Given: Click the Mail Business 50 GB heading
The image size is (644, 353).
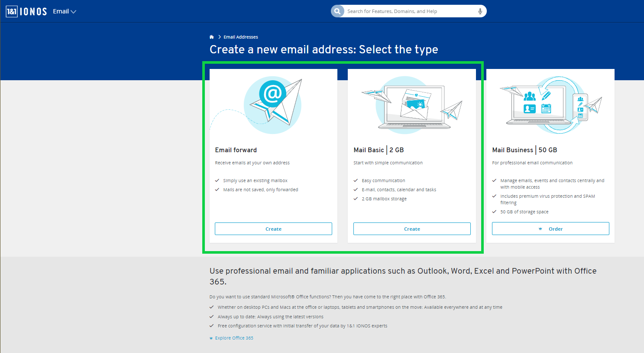Looking at the screenshot, I should [x=524, y=150].
